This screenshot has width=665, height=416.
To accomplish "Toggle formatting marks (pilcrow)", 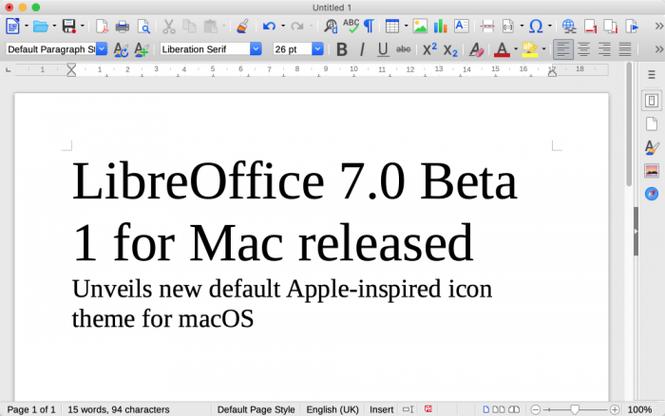I will 369,26.
